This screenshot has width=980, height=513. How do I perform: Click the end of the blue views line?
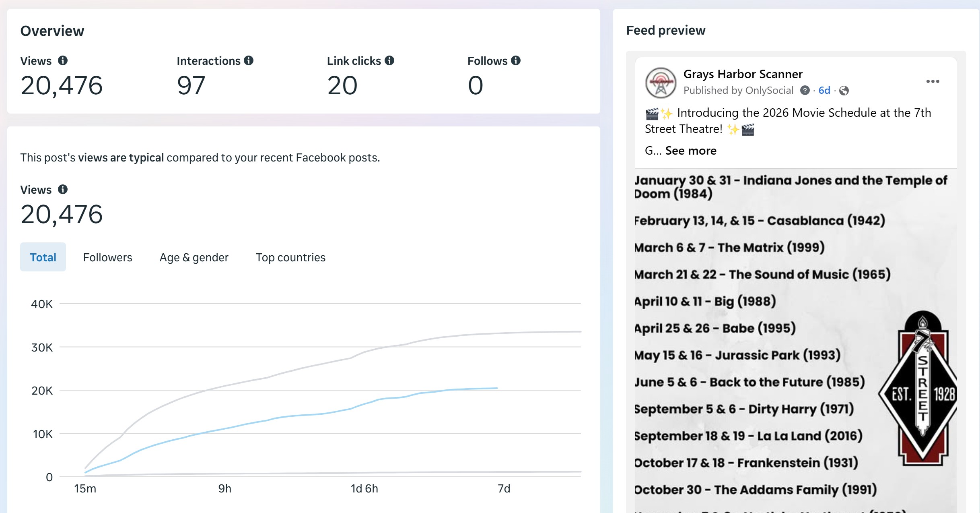point(497,388)
